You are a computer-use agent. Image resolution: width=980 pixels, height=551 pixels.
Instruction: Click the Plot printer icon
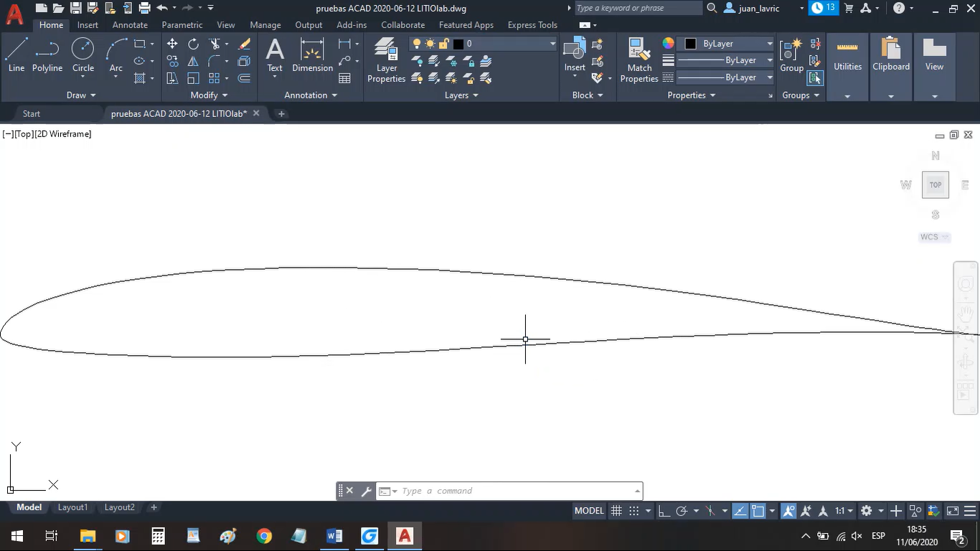144,8
